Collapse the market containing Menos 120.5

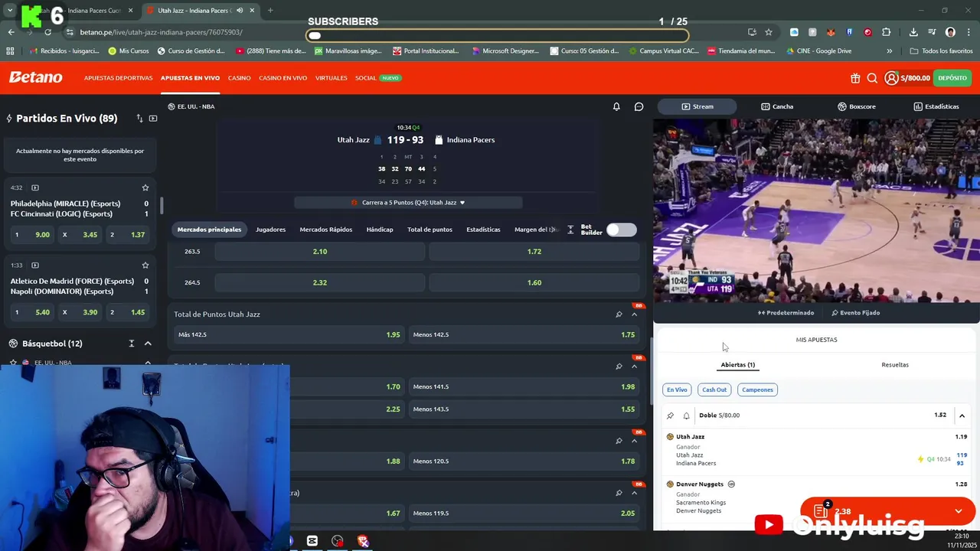coord(634,441)
